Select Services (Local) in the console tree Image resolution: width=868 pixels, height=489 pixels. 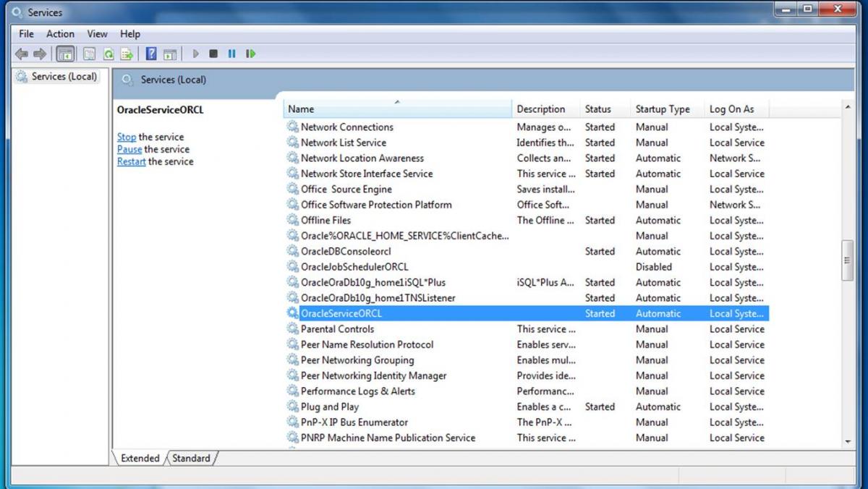tap(64, 77)
